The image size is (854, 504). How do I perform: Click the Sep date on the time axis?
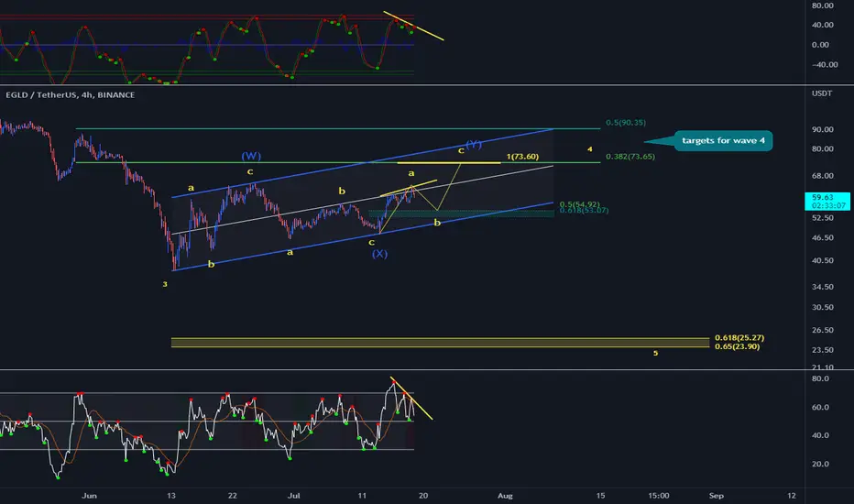[x=716, y=495]
